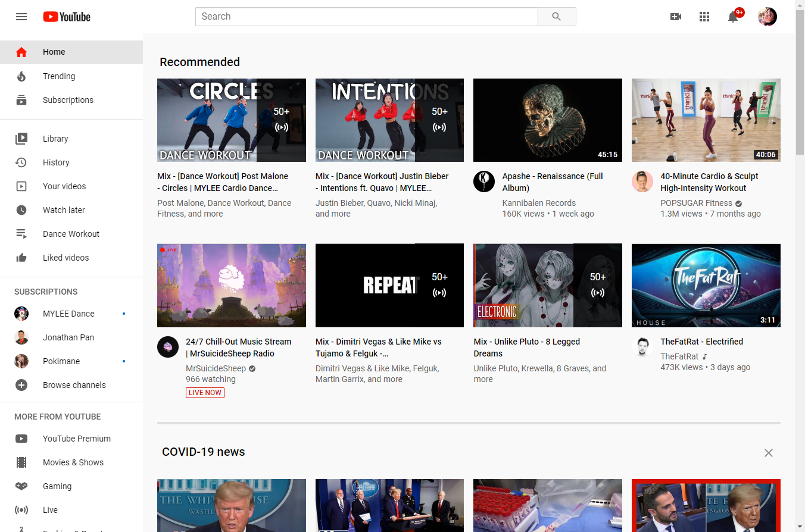The width and height of the screenshot is (805, 532).
Task: Open title '24/7 Chill-Out Music Stream'
Action: tap(239, 348)
